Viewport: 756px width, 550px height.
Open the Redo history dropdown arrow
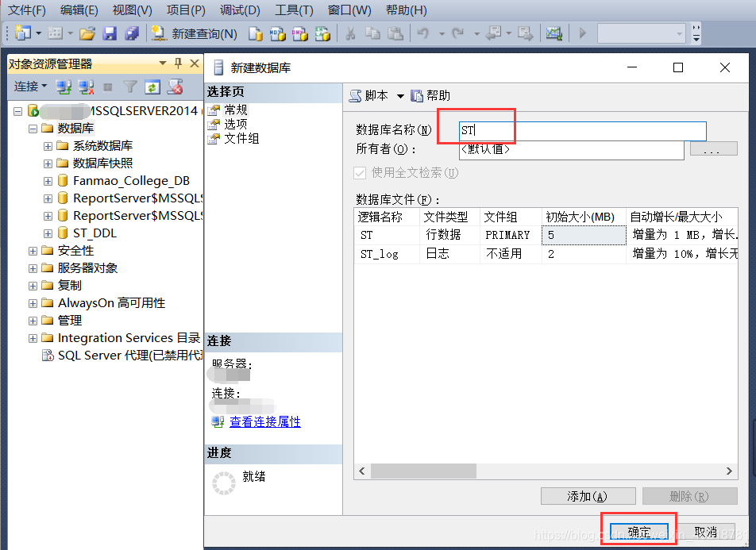coord(476,34)
